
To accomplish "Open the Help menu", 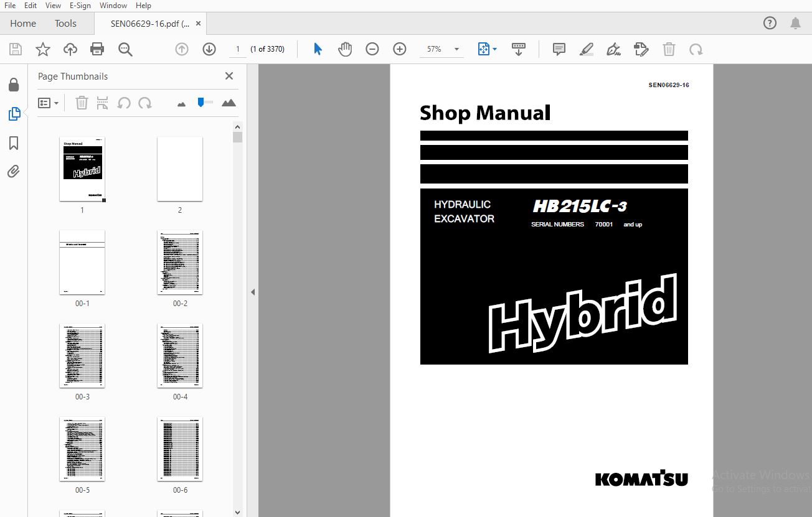I will click(143, 6).
